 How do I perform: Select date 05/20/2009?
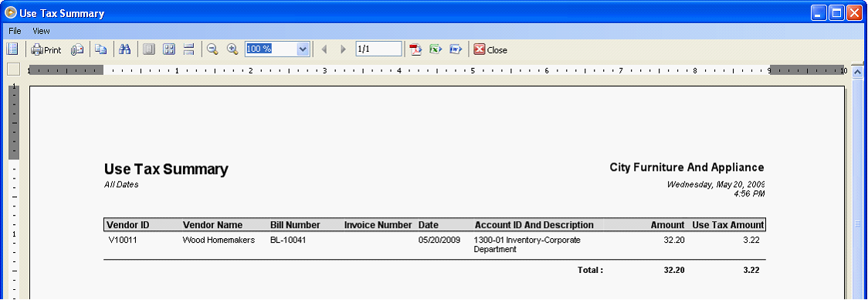click(x=439, y=240)
